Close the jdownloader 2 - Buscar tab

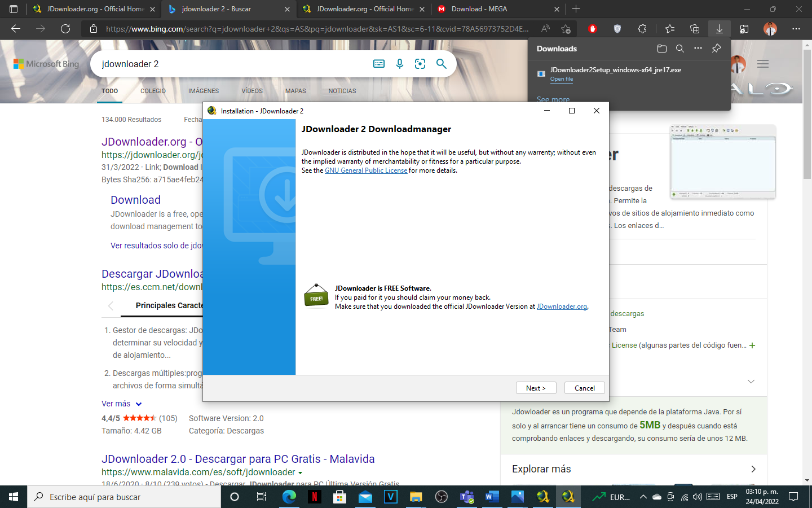pyautogui.click(x=287, y=9)
